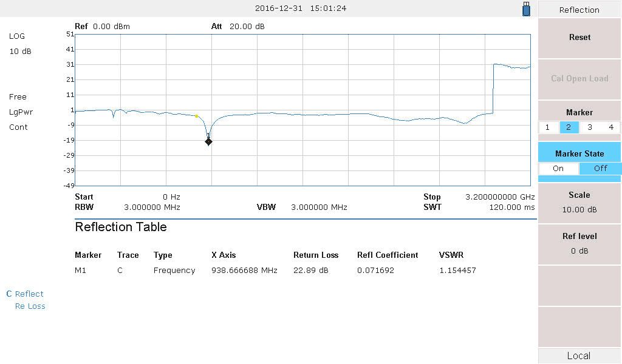Click the VSWR value 1.154457
Viewport: 622px width, 364px height.
point(457,271)
